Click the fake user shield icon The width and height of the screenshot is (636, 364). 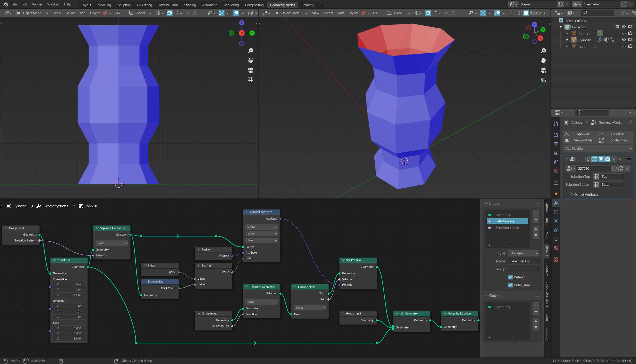click(614, 168)
